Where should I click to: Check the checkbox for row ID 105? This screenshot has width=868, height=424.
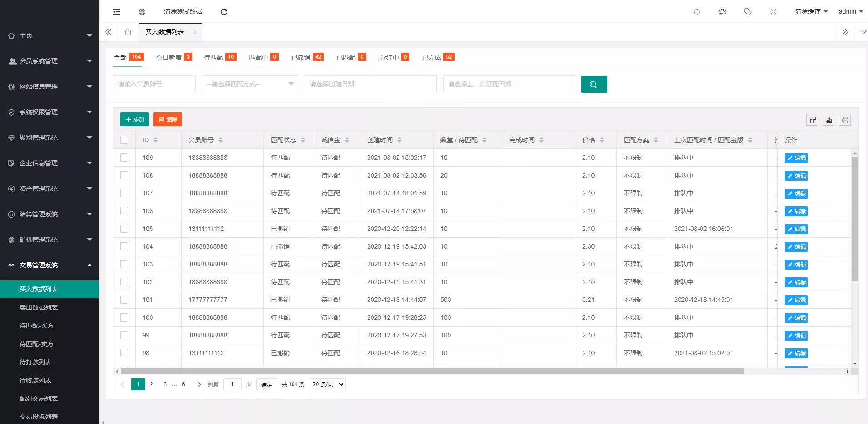click(124, 228)
